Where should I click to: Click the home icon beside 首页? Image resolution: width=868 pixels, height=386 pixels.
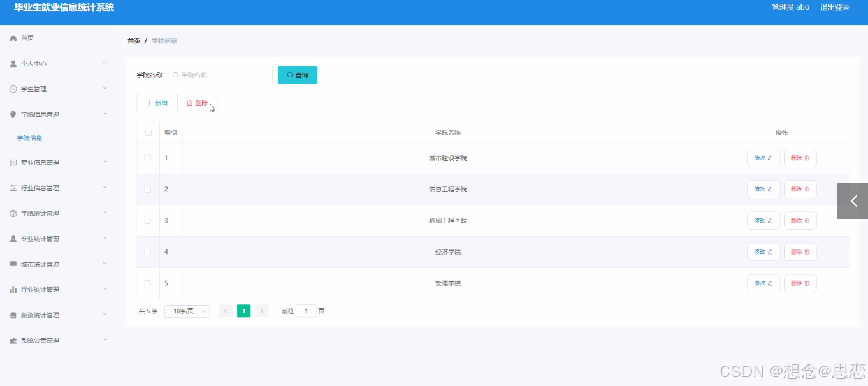[13, 38]
